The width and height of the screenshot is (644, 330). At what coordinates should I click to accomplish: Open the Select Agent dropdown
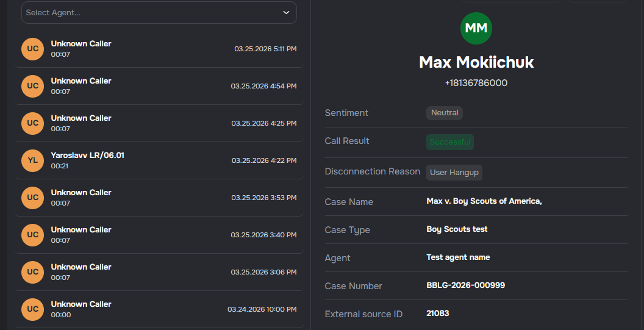point(152,13)
